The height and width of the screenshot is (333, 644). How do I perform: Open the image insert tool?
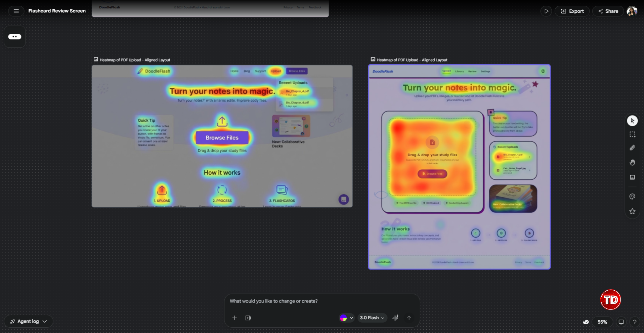click(633, 177)
